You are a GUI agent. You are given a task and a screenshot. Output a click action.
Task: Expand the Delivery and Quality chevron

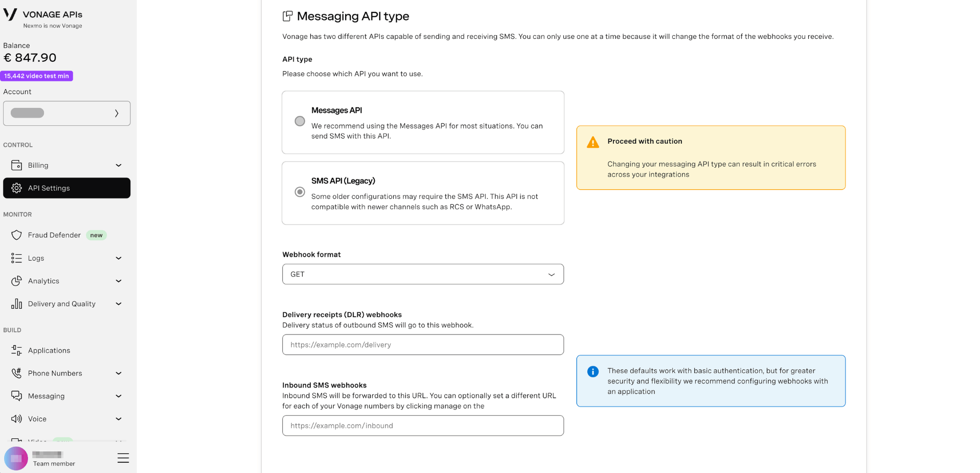[x=119, y=304]
